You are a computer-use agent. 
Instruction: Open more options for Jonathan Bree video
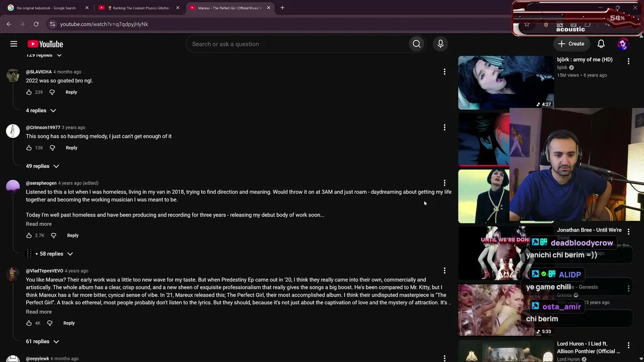(628, 232)
